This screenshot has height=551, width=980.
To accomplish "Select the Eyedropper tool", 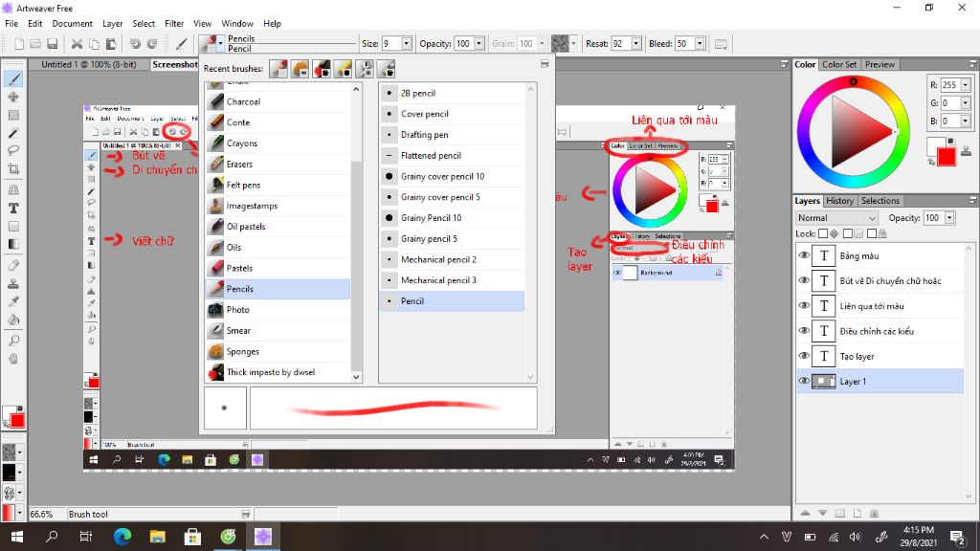I will (13, 301).
